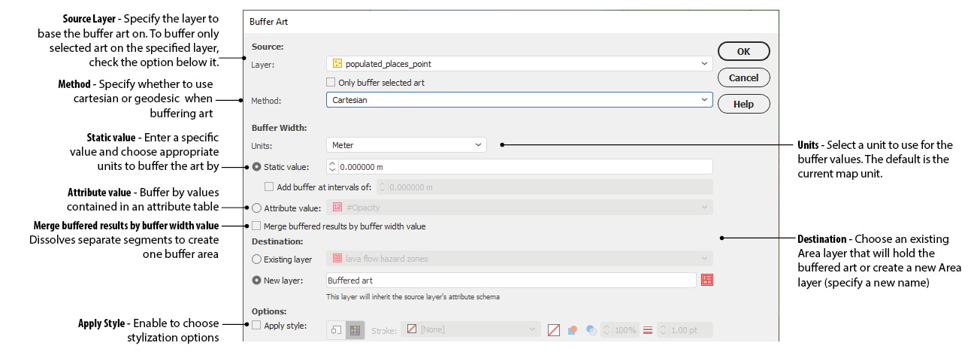980x361 pixels.
Task: Check Merge buffered results by buffer width value
Action: pos(256,226)
